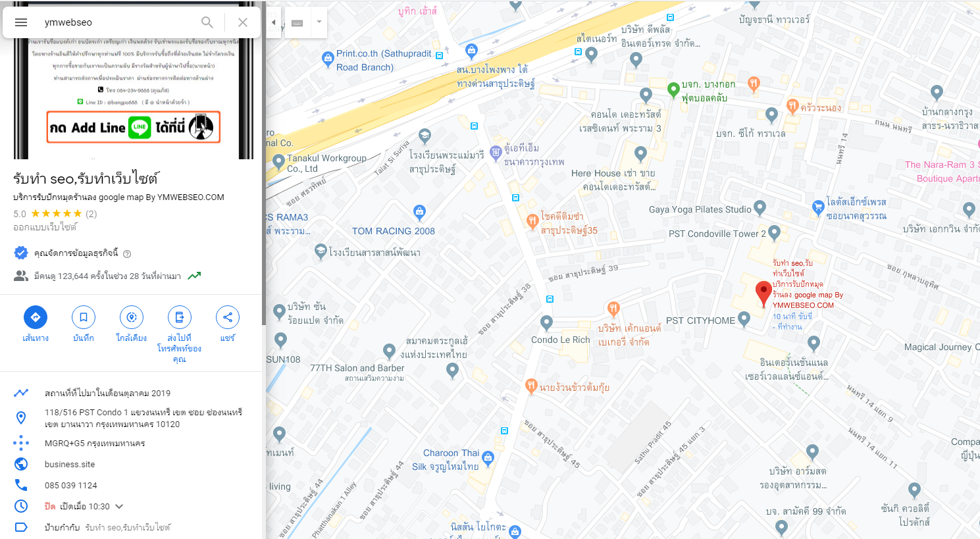Open the hamburger menu in search bar
980x539 pixels.
coord(21,22)
